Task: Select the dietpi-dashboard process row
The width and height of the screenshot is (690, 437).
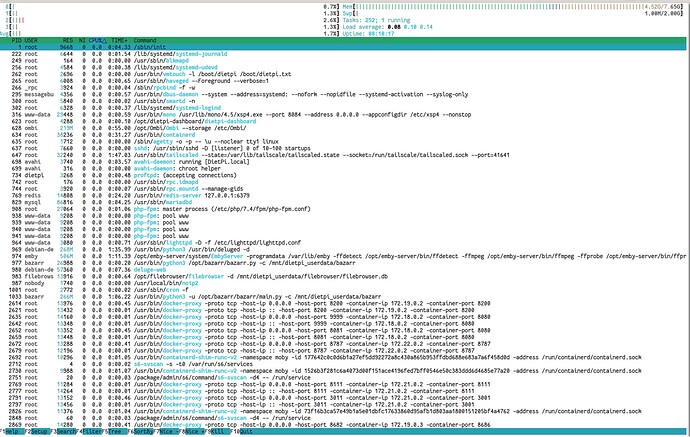Action: 345,121
